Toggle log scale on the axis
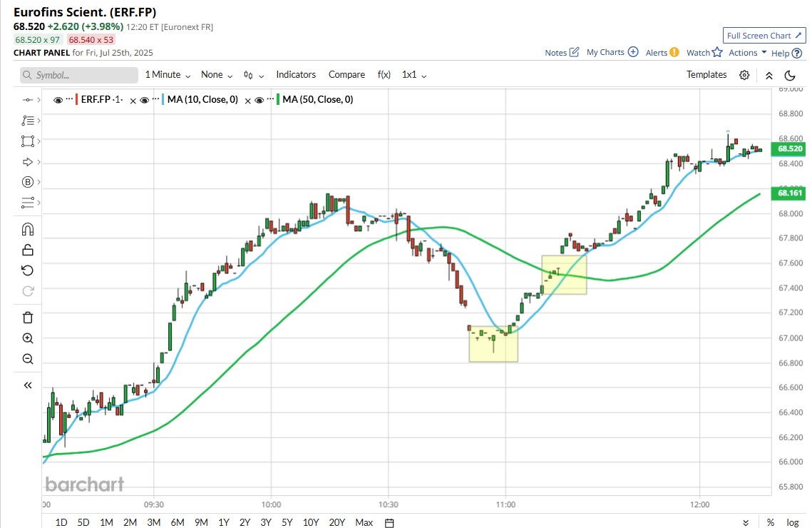The width and height of the screenshot is (812, 528). (792, 522)
